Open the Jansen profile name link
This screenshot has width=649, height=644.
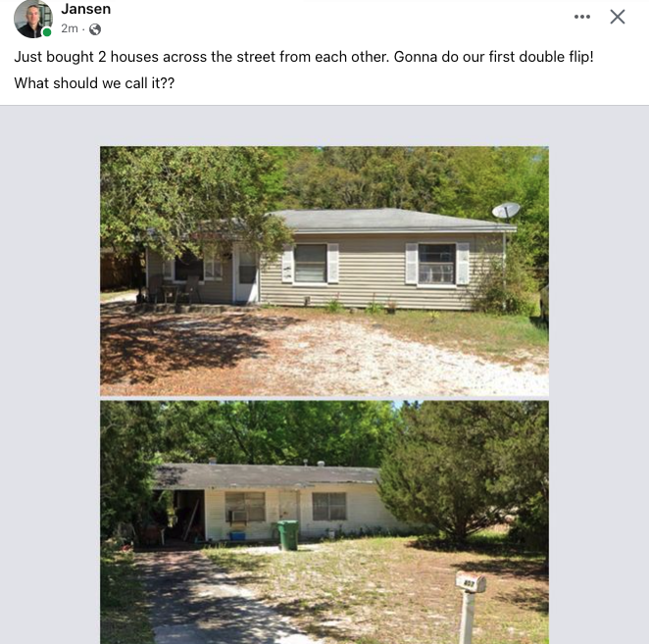click(86, 9)
